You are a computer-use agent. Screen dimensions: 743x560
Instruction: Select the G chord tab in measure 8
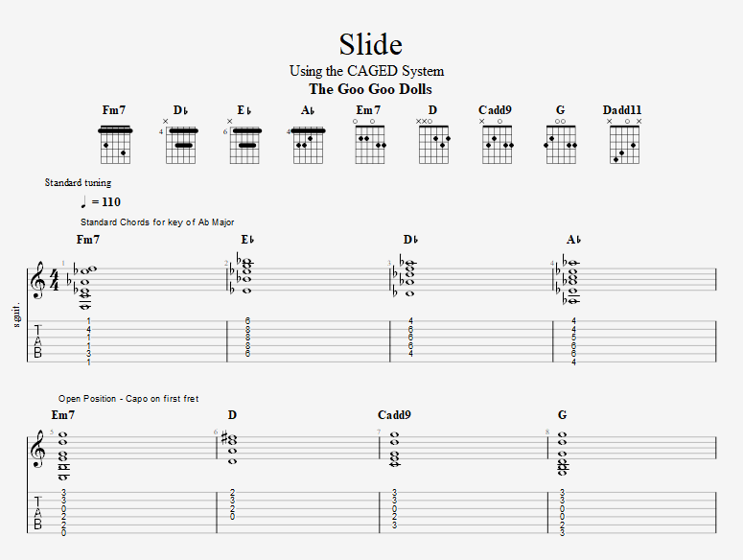(562, 513)
